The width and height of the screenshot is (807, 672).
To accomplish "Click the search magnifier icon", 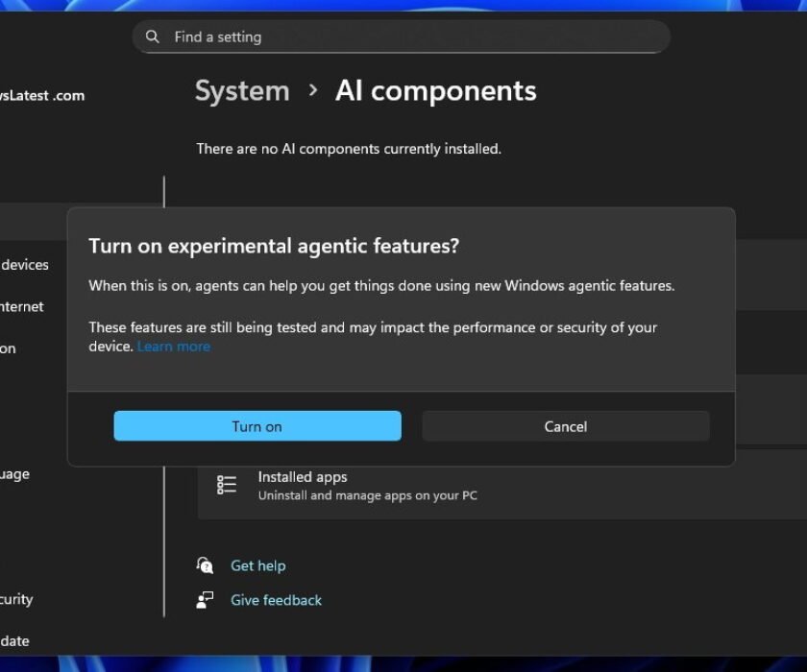I will (153, 36).
